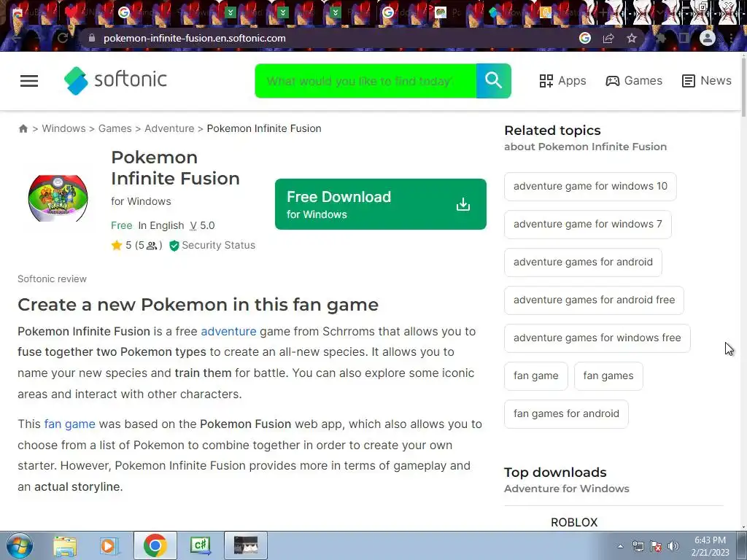The image size is (747, 560).
Task: Click the 'Softonic review' label
Action: [52, 279]
